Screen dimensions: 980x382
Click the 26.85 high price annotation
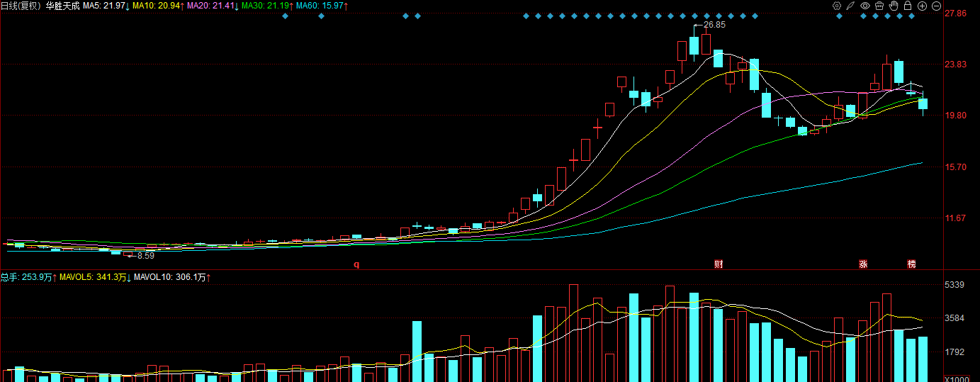pyautogui.click(x=714, y=24)
